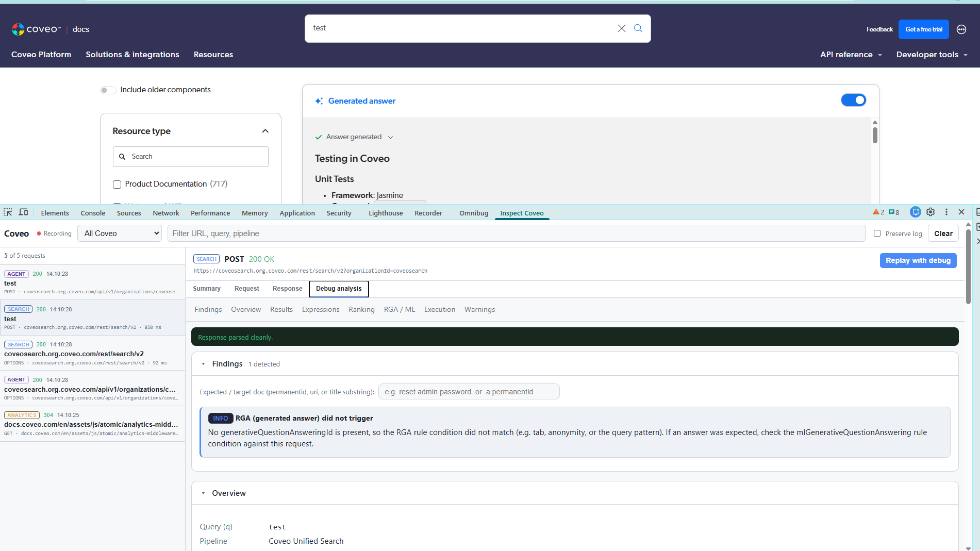The image size is (980, 551).
Task: Open the All Coveo filter dropdown
Action: 120,233
